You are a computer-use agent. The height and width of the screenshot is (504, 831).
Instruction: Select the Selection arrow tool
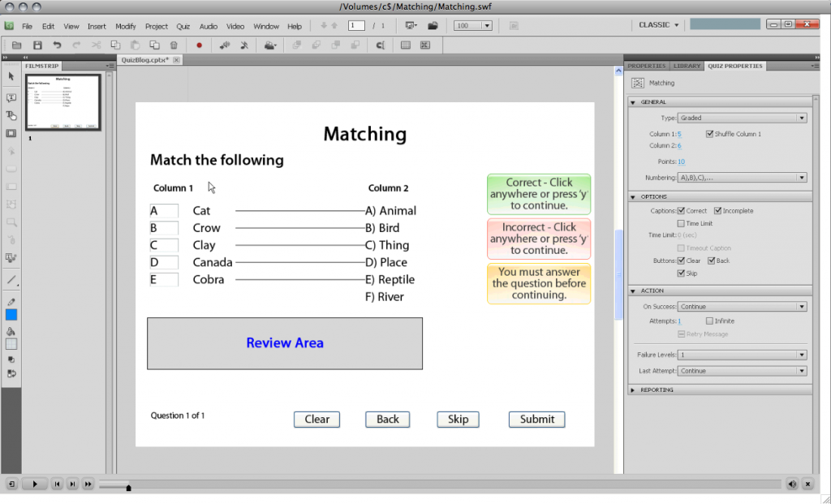tap(11, 77)
